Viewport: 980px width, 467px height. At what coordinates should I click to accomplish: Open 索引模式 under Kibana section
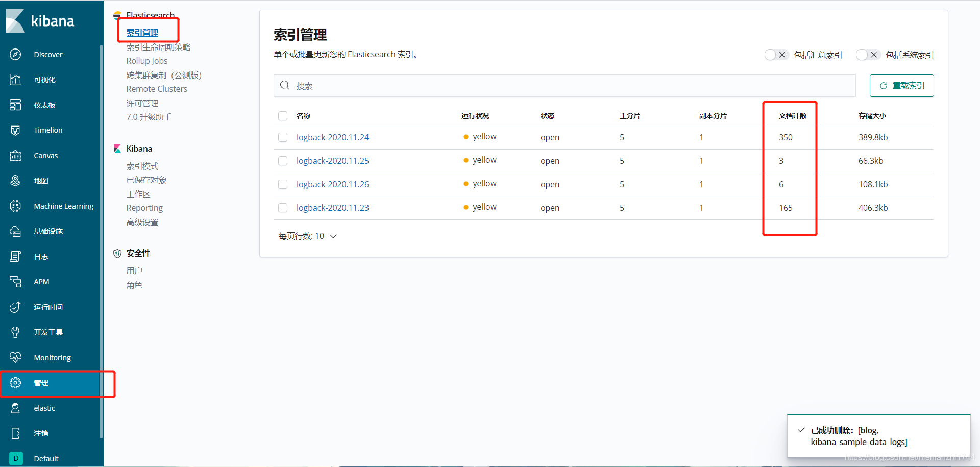142,166
